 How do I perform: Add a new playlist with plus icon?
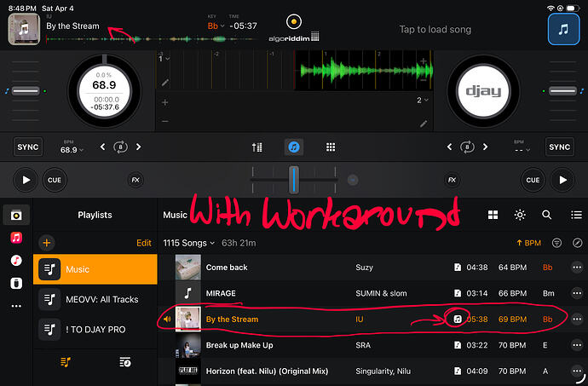click(47, 243)
